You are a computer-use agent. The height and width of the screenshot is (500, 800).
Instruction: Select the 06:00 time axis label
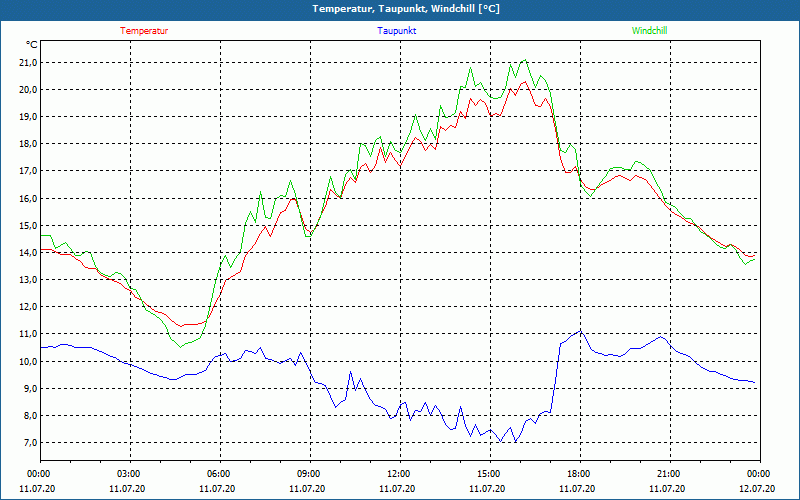(219, 474)
